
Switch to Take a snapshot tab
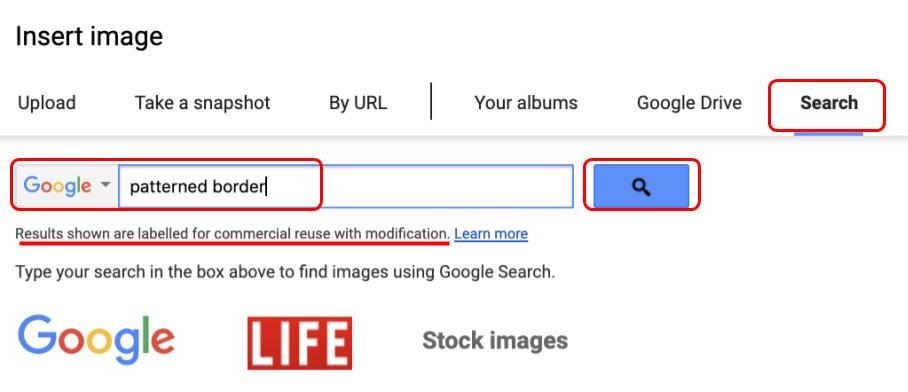pos(203,103)
